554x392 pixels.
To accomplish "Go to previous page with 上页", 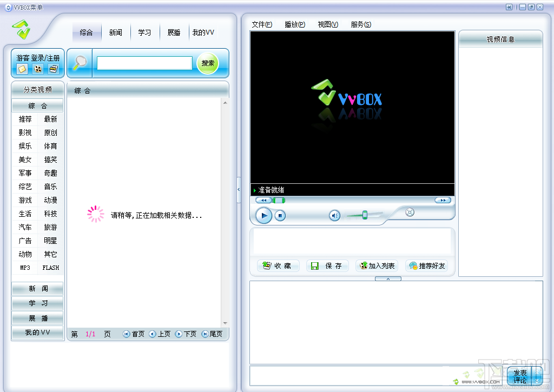I will pyautogui.click(x=160, y=334).
